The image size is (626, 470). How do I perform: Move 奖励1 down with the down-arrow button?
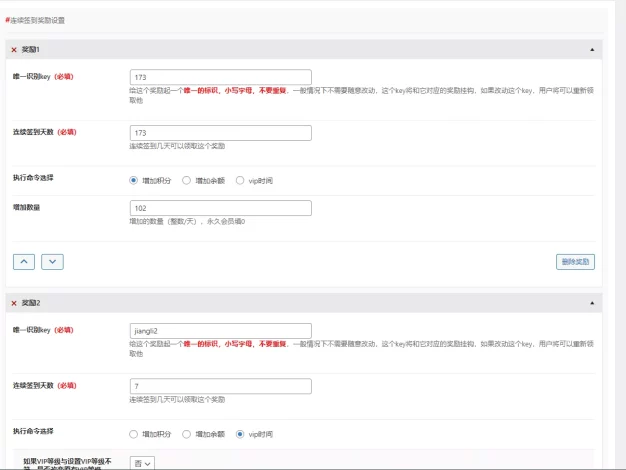tap(52, 261)
